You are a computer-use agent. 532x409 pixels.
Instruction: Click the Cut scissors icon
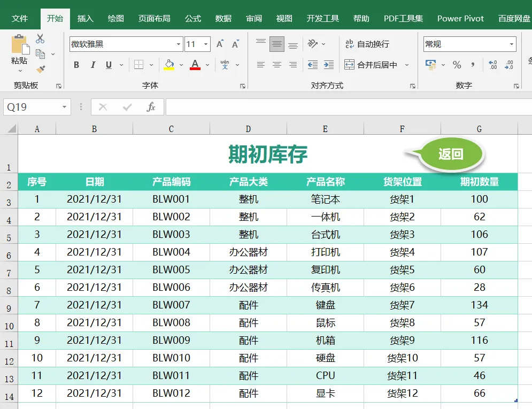[40, 38]
